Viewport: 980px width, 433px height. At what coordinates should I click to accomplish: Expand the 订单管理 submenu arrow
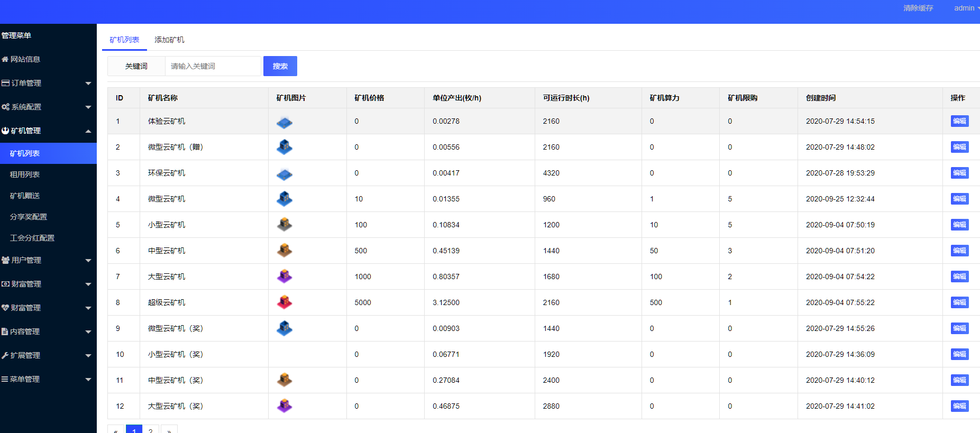(88, 84)
